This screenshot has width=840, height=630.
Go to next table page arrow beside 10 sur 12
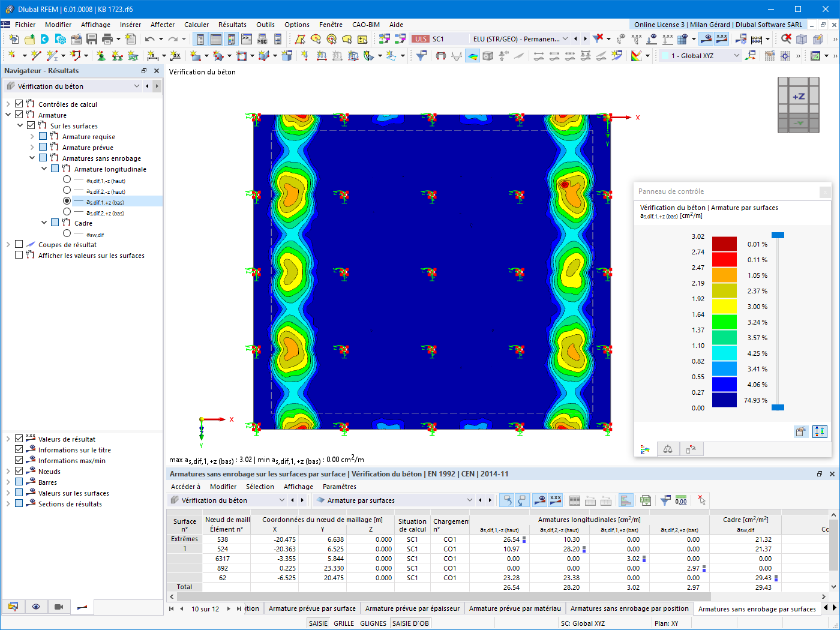[x=229, y=608]
